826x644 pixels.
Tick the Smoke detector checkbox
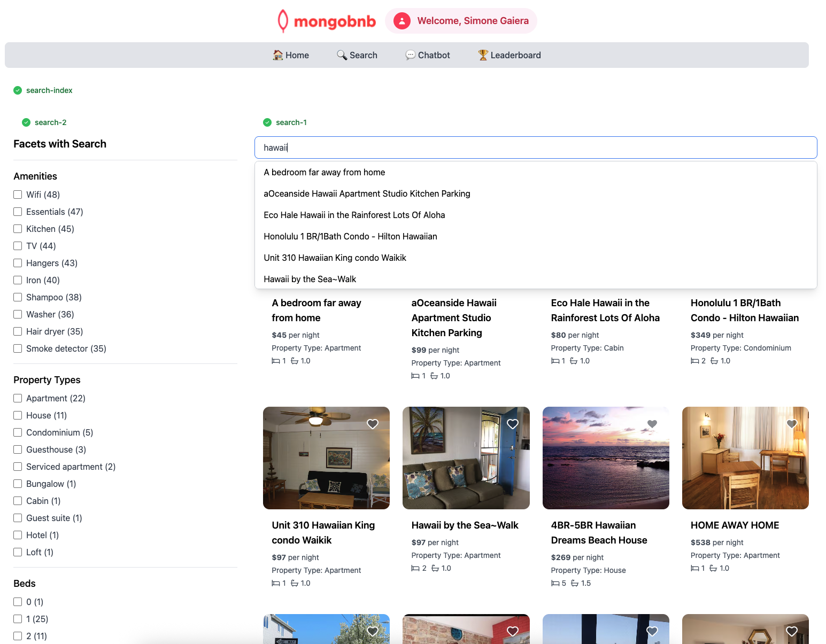18,348
